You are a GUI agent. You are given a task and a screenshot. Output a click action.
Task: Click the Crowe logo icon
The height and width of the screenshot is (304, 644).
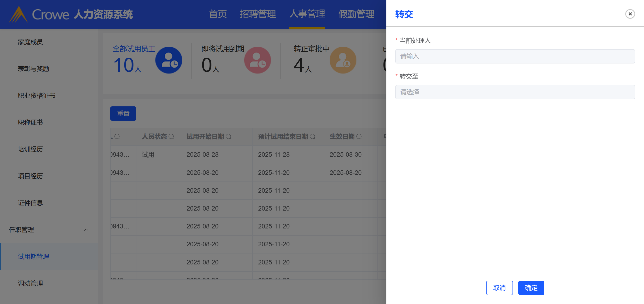(x=18, y=15)
